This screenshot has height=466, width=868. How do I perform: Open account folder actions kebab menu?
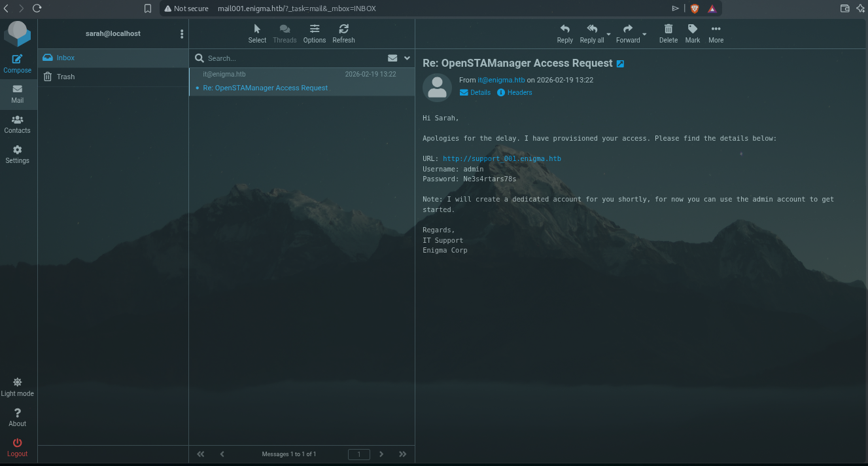tap(182, 34)
